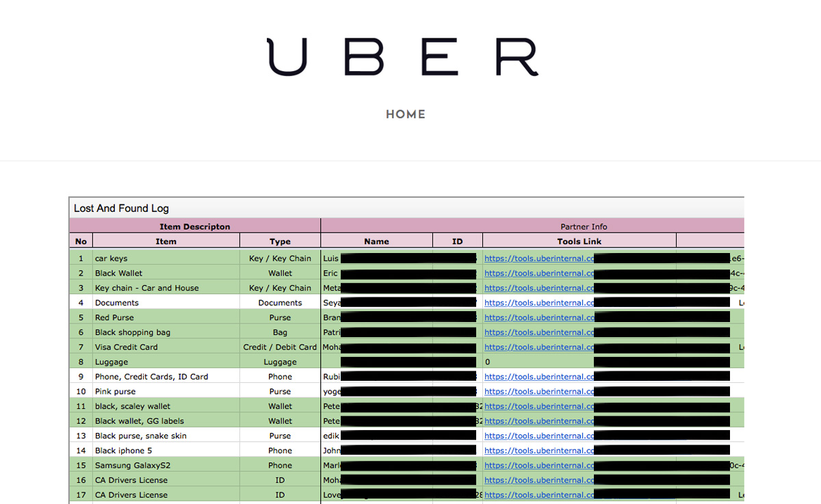Viewport: 821px width, 504px height.
Task: Click the 'ID' column header
Action: pos(458,241)
